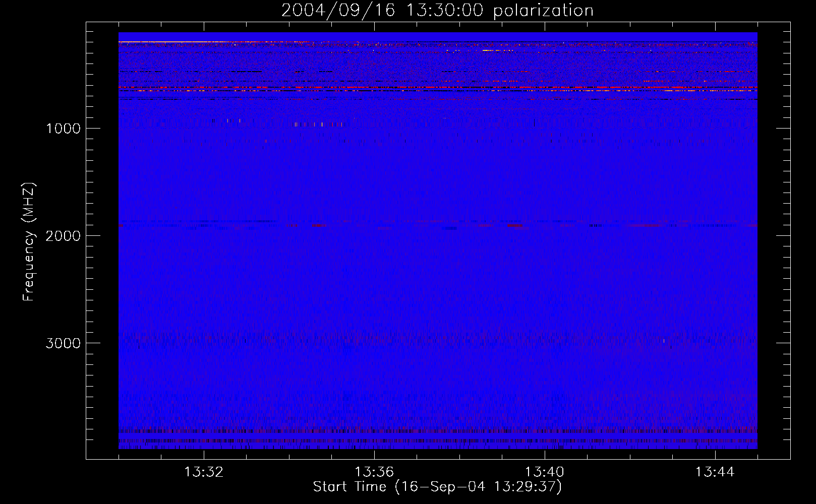Click the 2000 frequency tick label
The image size is (816, 504).
[x=63, y=236]
